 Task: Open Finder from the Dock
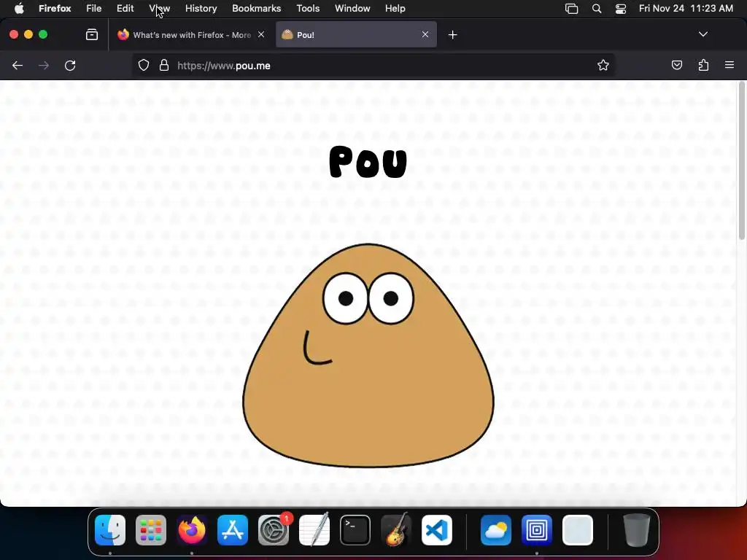(x=110, y=530)
